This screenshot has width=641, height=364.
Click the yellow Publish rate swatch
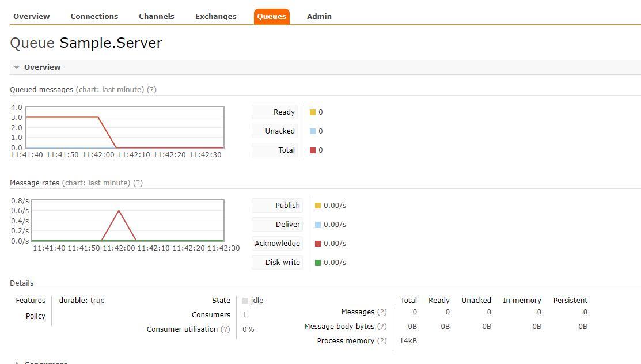(x=318, y=205)
